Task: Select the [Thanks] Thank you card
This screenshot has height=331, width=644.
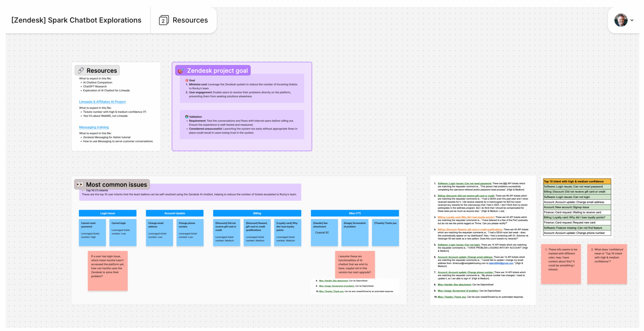Action: pyautogui.click(x=386, y=233)
